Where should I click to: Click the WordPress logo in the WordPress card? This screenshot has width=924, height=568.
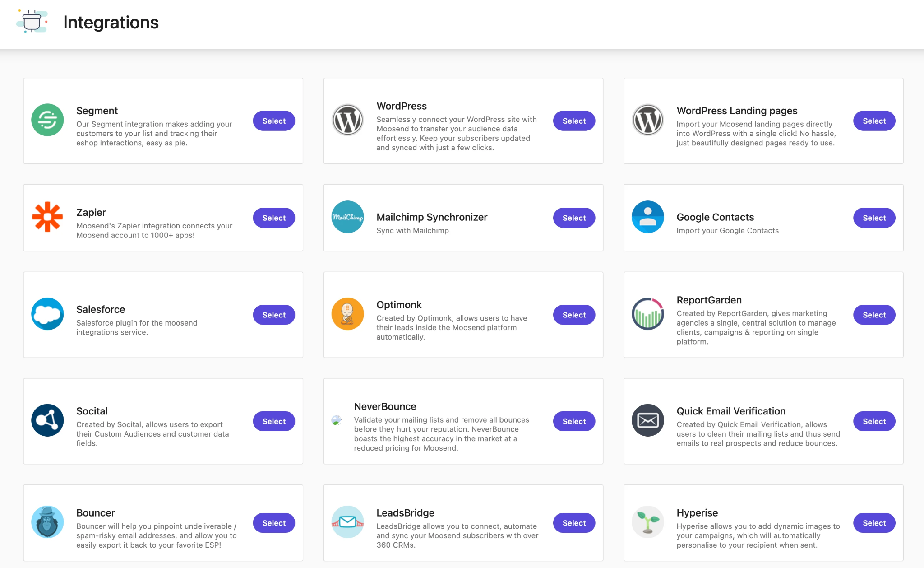347,120
